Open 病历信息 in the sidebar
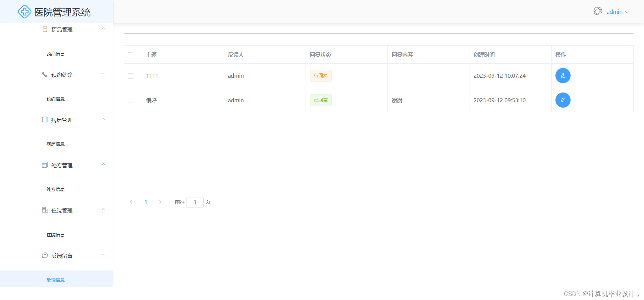 [56, 144]
